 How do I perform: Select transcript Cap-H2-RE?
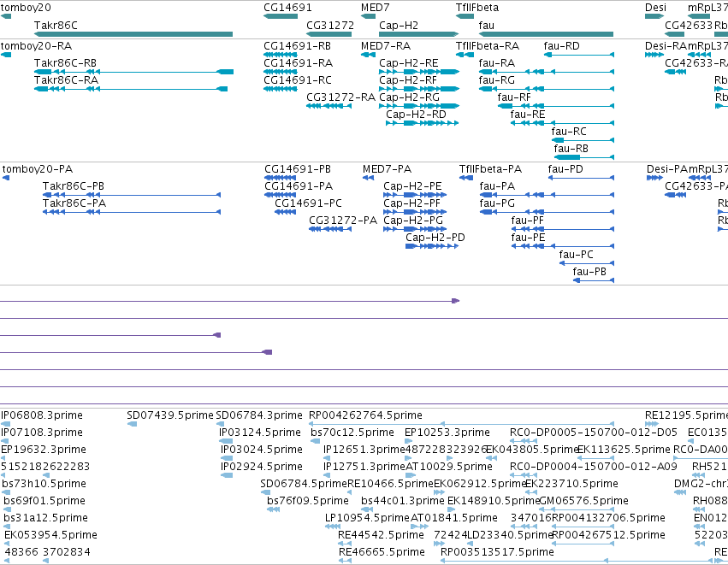click(x=419, y=72)
